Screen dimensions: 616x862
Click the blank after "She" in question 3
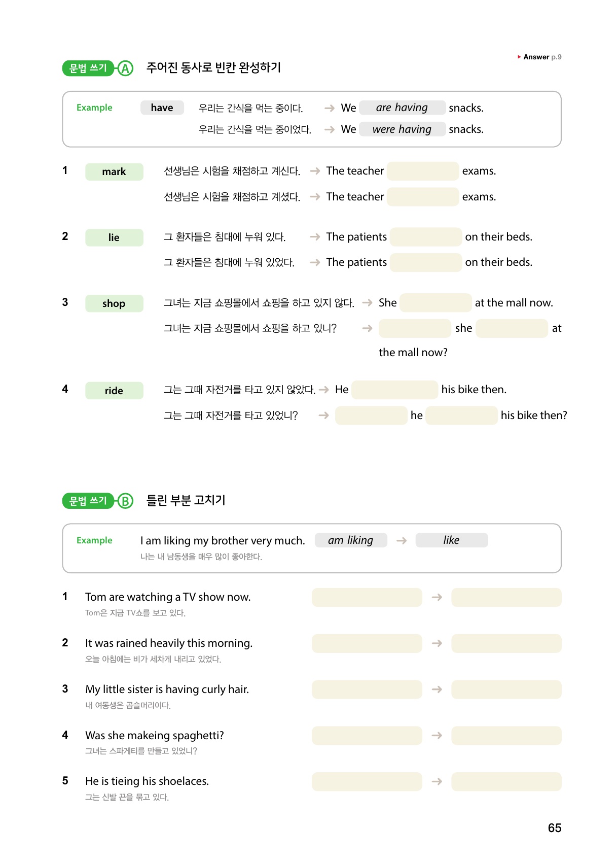(x=436, y=303)
